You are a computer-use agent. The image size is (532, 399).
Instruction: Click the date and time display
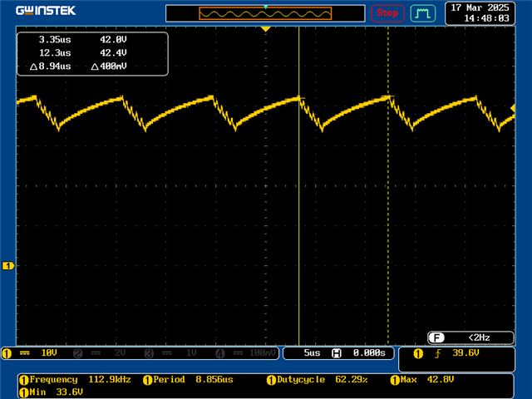[x=480, y=13]
